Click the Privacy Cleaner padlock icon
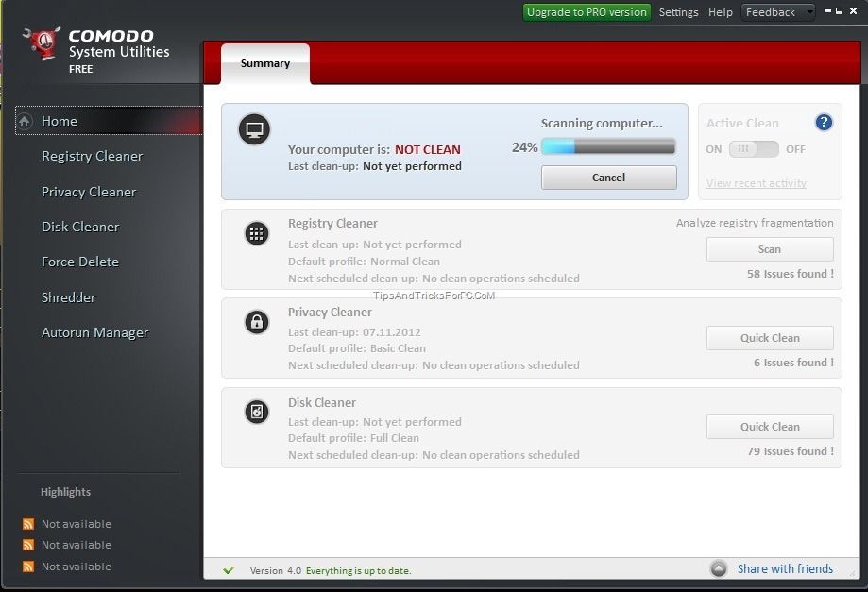Viewport: 868px width, 592px height. tap(257, 322)
